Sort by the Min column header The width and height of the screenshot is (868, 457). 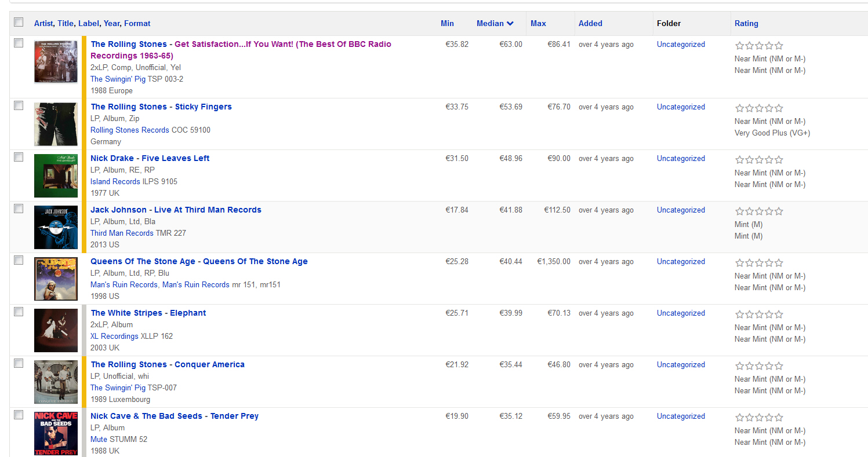tap(447, 23)
